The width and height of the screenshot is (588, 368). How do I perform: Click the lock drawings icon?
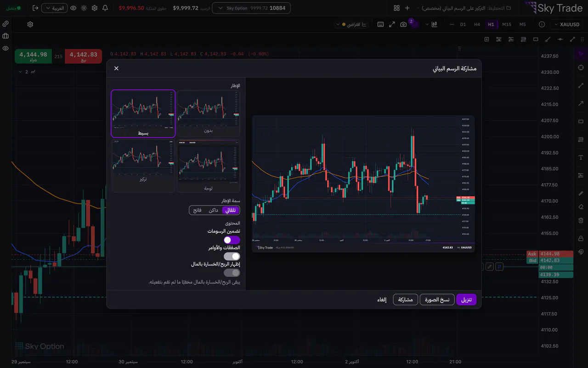pyautogui.click(x=581, y=238)
